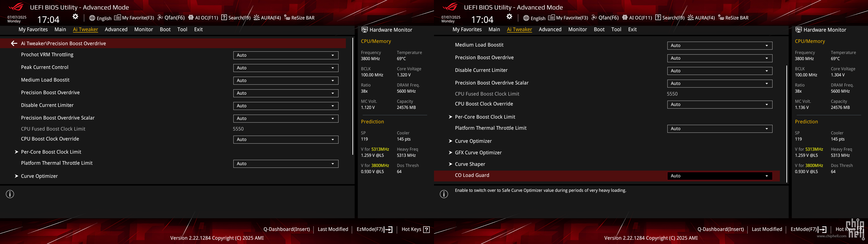Expand Curve Shaper submenu
The image size is (868, 244).
470,164
